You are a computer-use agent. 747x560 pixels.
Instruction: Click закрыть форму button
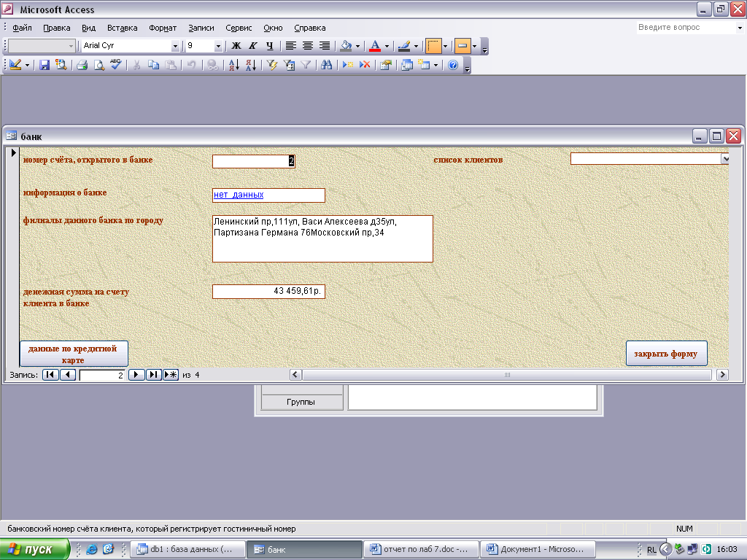tap(666, 354)
